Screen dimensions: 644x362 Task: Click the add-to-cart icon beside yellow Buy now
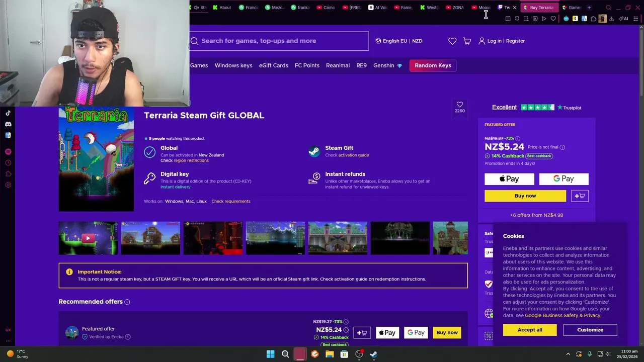(580, 196)
